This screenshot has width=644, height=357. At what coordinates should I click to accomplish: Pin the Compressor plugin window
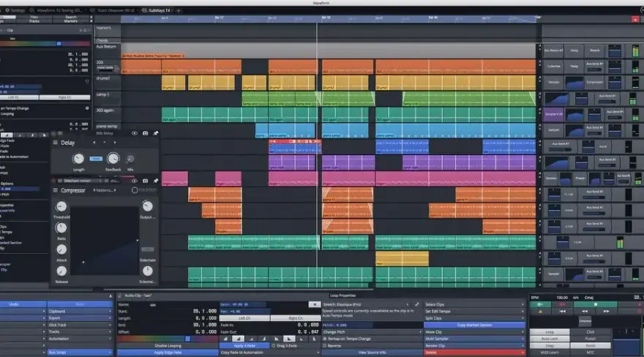tap(156, 181)
